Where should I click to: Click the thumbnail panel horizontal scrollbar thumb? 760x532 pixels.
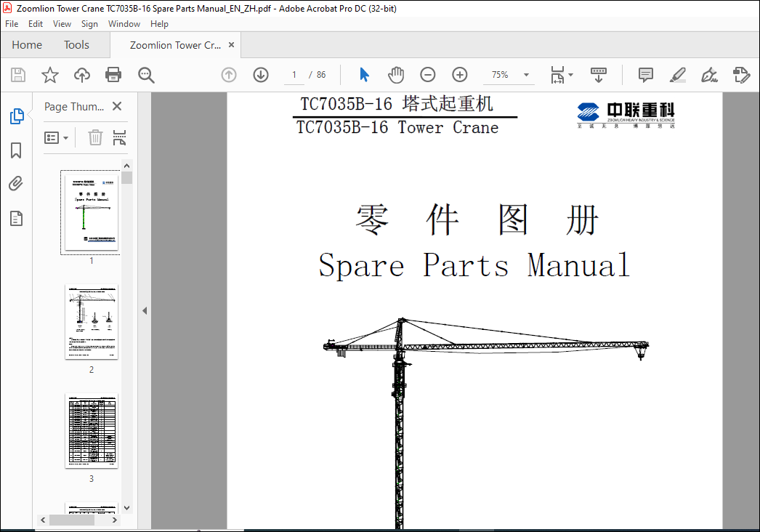pyautogui.click(x=72, y=520)
